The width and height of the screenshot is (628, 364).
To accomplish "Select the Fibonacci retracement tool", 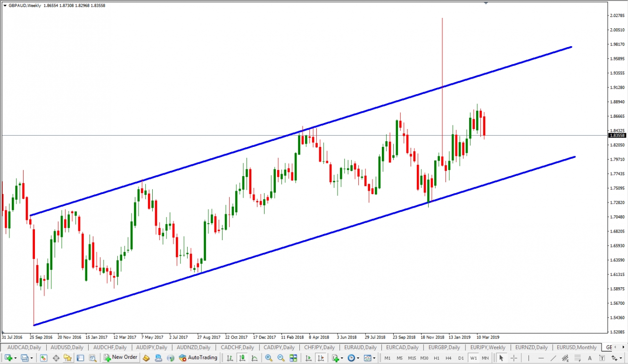I will pyautogui.click(x=578, y=358).
